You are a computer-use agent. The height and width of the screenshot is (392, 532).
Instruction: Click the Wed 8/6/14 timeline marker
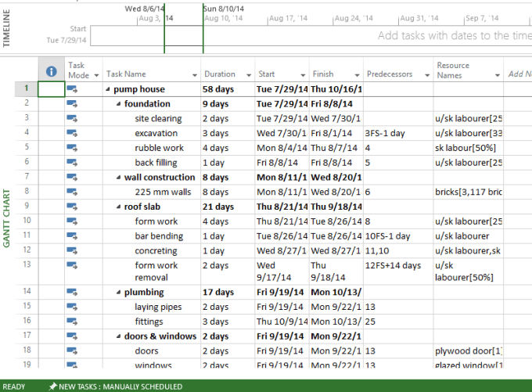tap(144, 9)
